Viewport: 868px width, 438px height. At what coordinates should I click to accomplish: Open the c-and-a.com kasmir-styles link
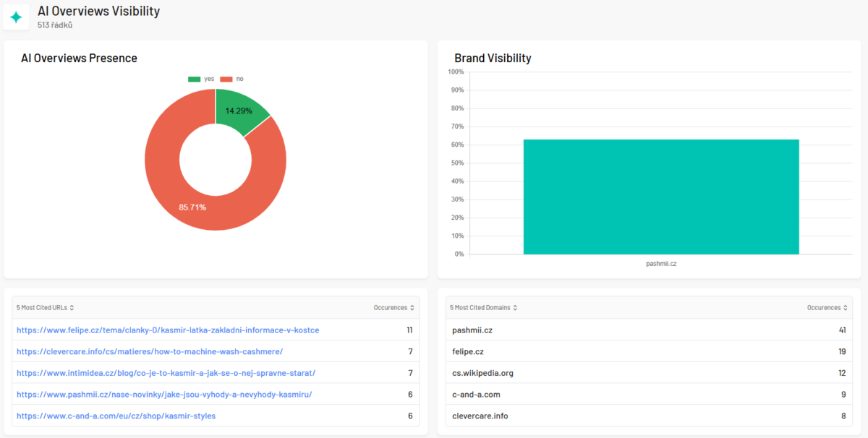pos(116,416)
